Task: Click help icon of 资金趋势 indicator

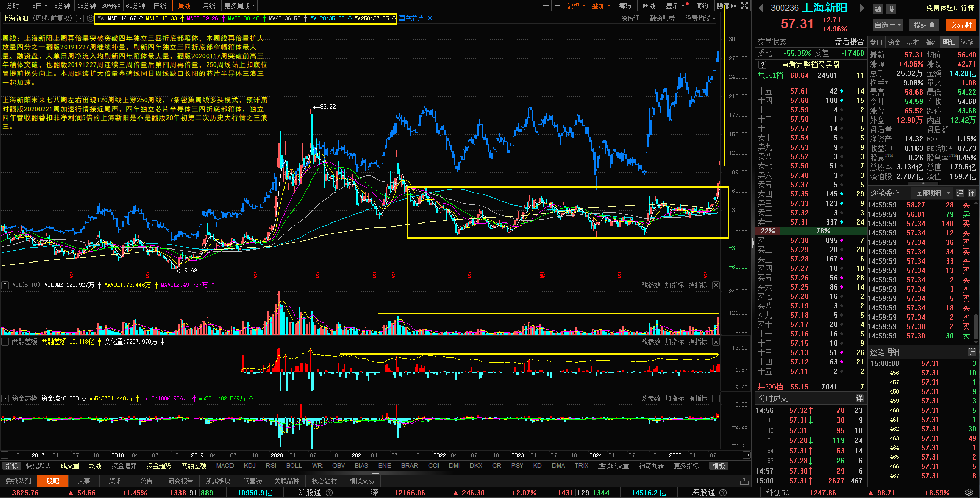Action: (5, 398)
